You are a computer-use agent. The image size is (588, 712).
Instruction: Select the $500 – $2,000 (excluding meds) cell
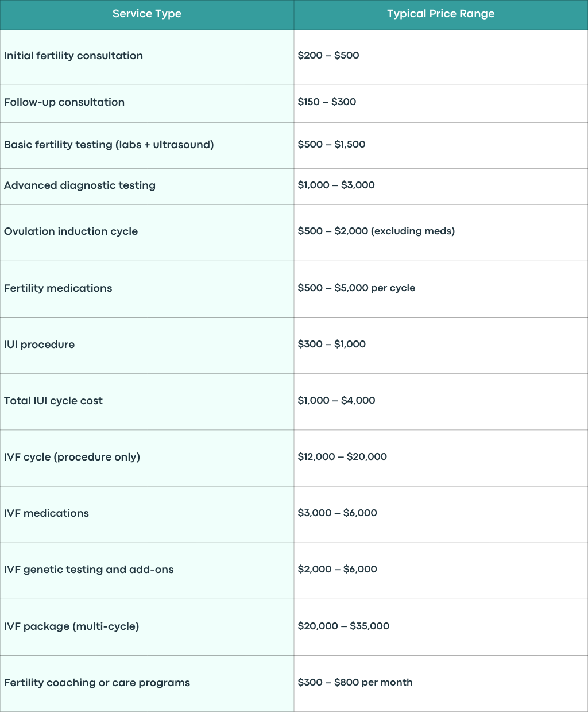(441, 233)
